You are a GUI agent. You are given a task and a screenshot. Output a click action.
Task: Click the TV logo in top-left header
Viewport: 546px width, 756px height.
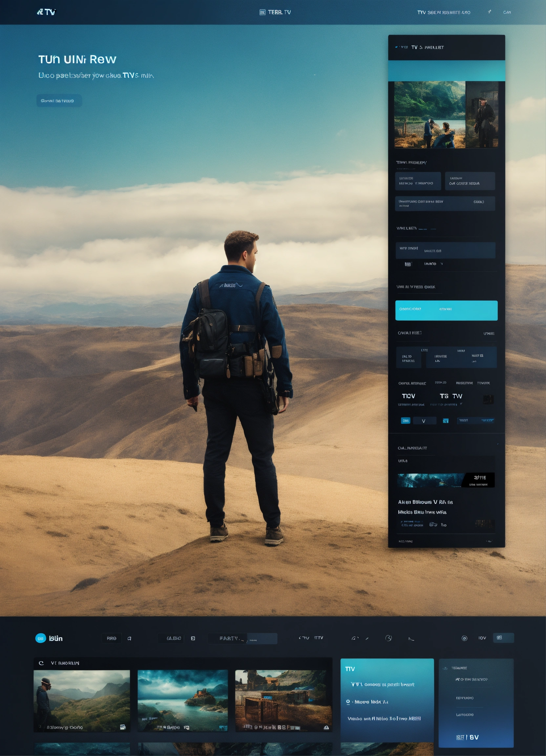[46, 12]
